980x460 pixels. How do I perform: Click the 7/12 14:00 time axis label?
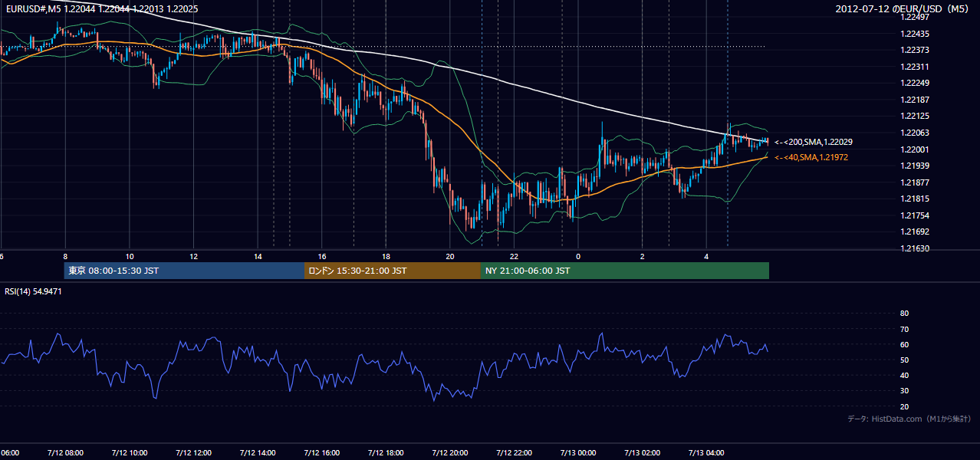coord(257,452)
